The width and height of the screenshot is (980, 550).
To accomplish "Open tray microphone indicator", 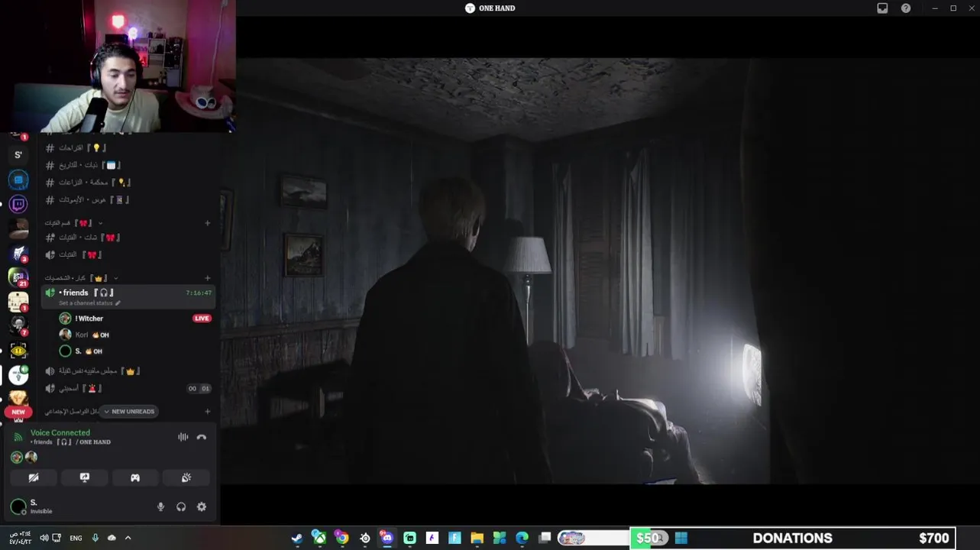I will [95, 538].
